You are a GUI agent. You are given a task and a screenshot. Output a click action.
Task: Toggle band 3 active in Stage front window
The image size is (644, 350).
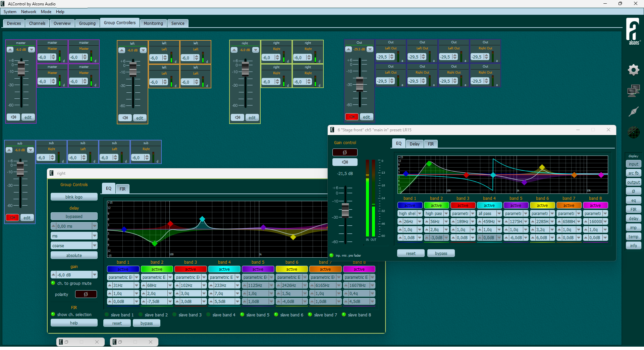point(463,205)
